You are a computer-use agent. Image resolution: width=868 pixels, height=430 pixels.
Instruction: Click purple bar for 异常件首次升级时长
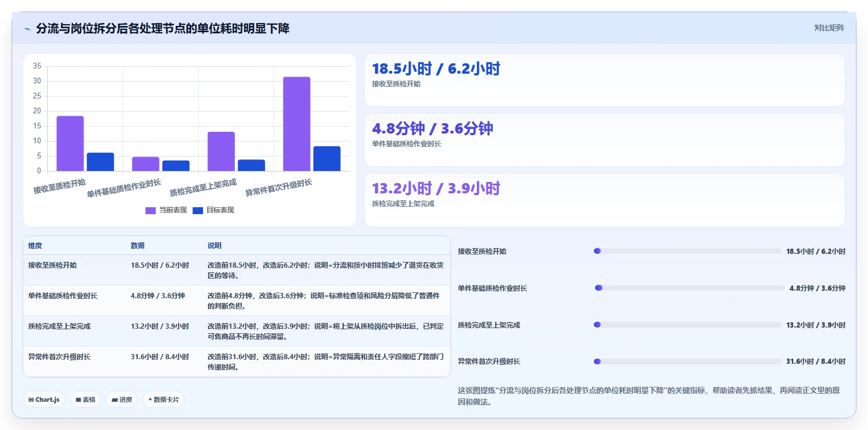point(297,124)
